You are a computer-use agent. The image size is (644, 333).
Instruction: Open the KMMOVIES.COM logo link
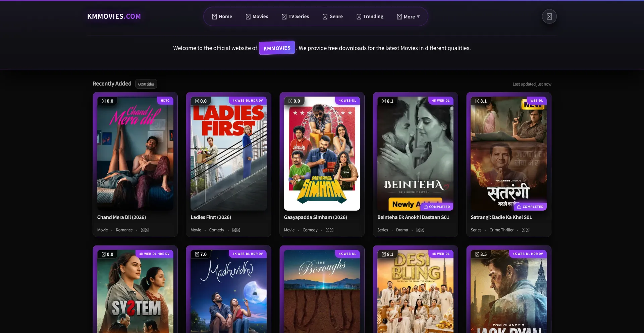(x=114, y=16)
